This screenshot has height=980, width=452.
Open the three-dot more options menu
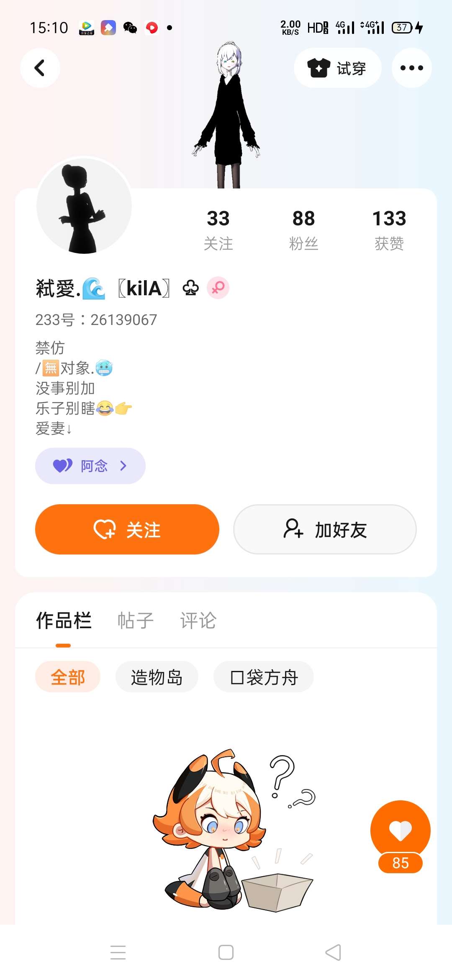tap(411, 68)
